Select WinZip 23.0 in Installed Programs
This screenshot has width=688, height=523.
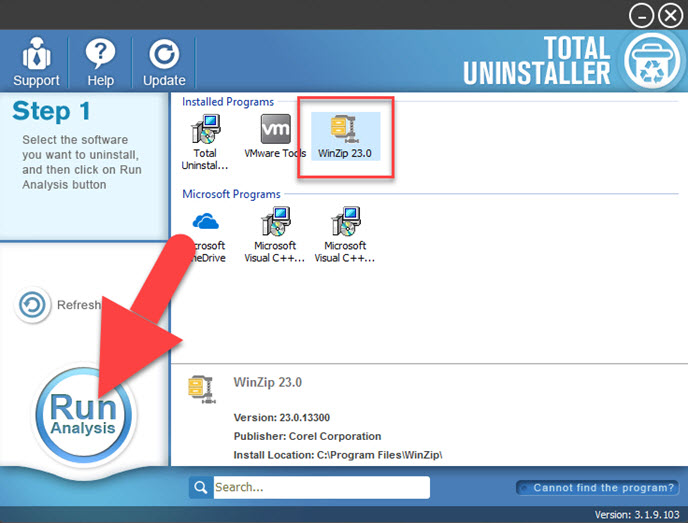point(345,136)
